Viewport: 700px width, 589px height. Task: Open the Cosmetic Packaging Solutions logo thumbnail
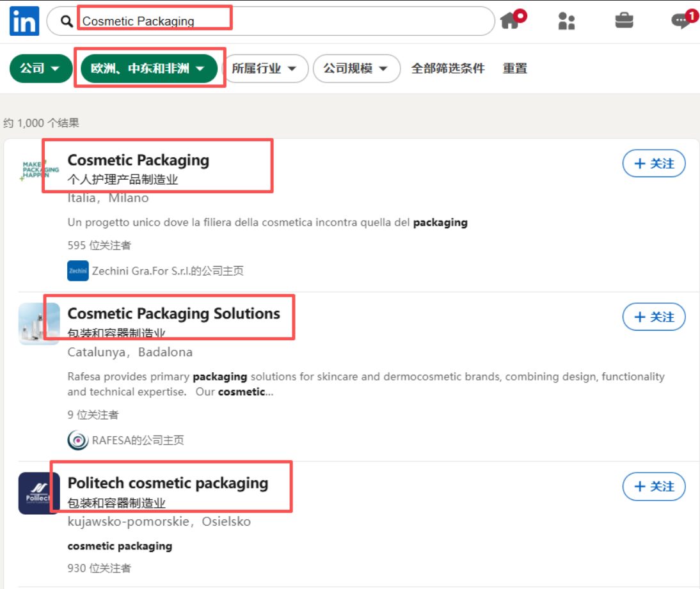pos(39,324)
